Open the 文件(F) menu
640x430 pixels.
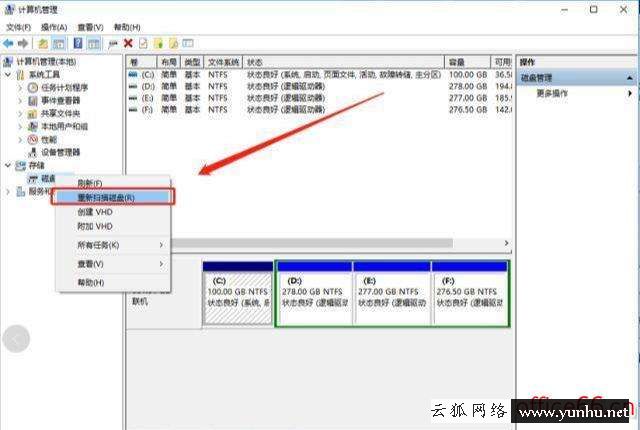point(18,27)
